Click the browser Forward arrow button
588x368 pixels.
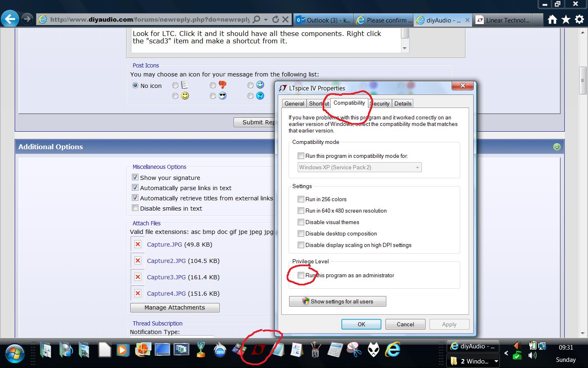(27, 19)
